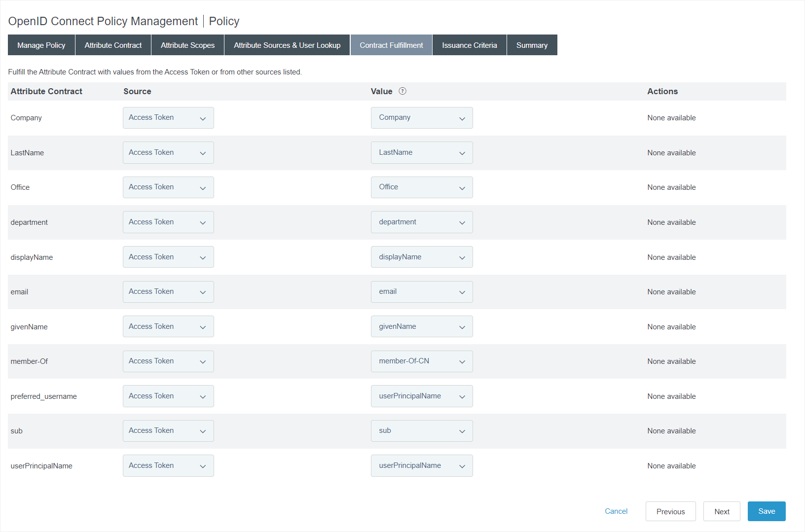Open the Value dropdown showing Company
The height and width of the screenshot is (532, 805).
(x=422, y=118)
